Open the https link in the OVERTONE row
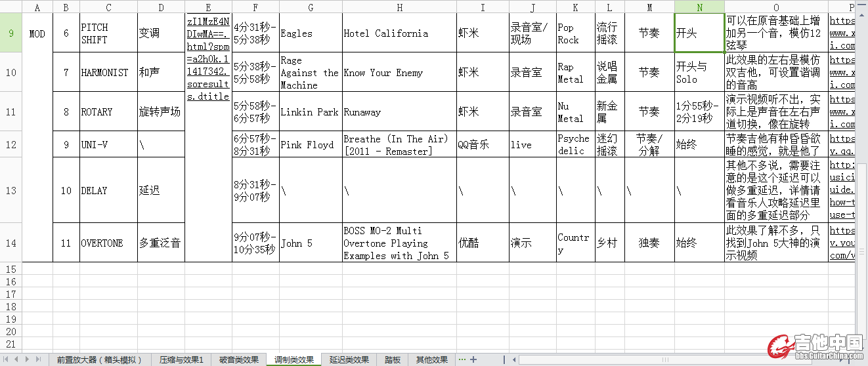Screen dimensions: 868x366 click(842, 243)
